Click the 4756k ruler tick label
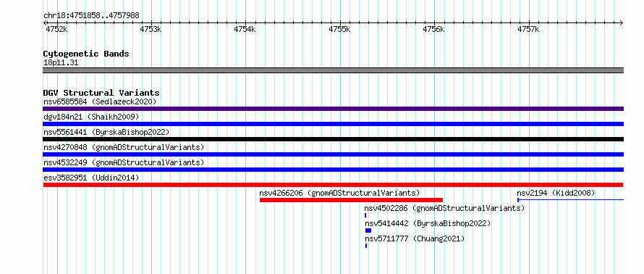 click(x=433, y=29)
